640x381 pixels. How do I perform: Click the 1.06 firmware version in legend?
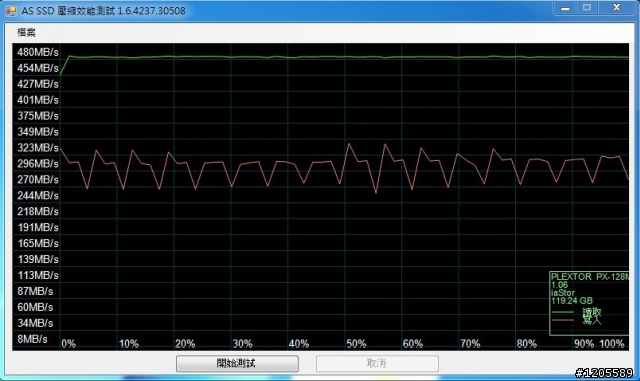click(x=559, y=285)
